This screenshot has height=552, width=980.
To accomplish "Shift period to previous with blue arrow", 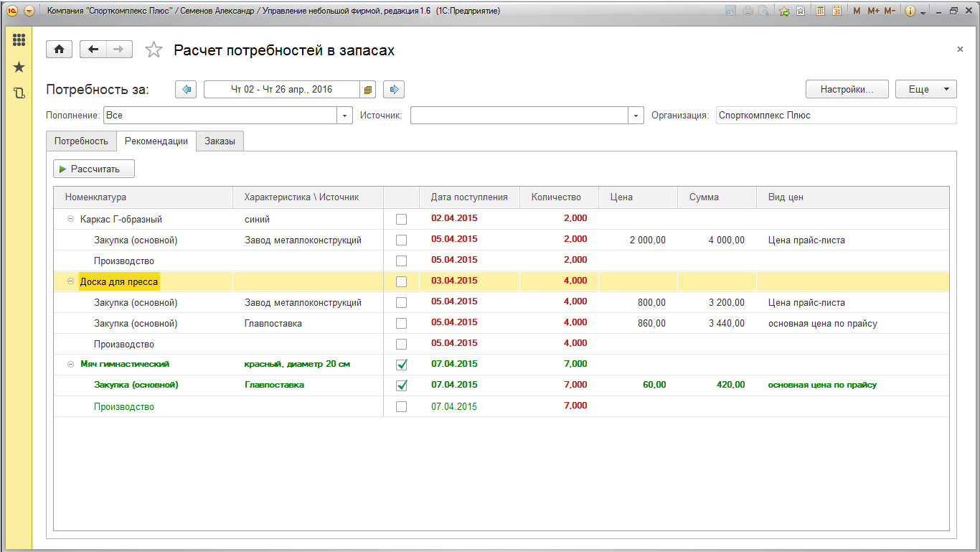I will point(186,90).
